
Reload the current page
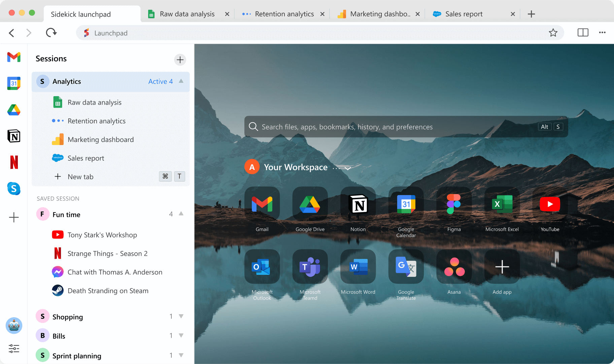(x=51, y=33)
